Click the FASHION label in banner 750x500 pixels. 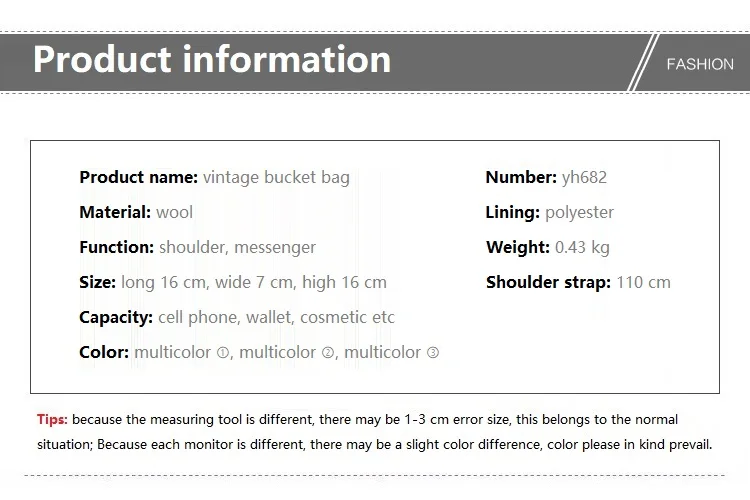tap(700, 64)
